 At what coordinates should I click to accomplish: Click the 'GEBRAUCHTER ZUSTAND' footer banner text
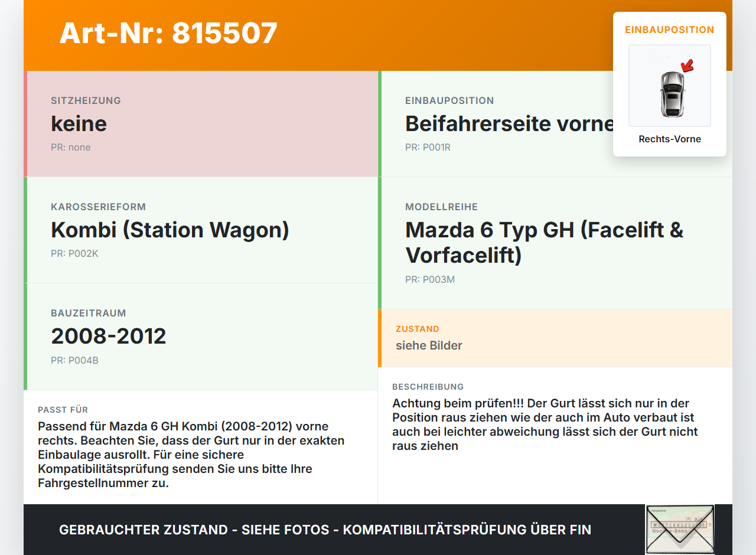[x=325, y=530]
